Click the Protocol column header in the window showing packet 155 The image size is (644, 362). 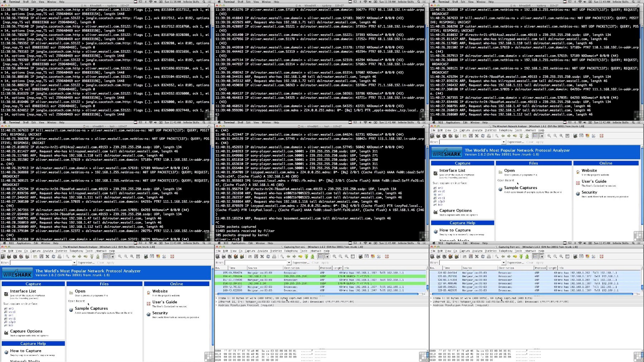coord(326,268)
